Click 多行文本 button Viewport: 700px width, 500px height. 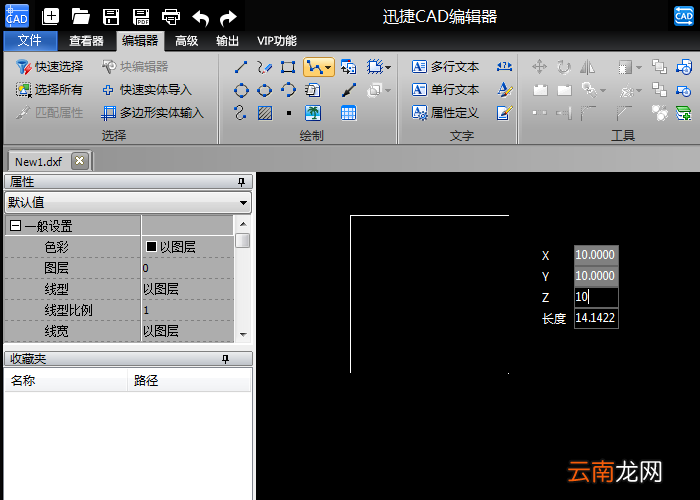point(445,67)
